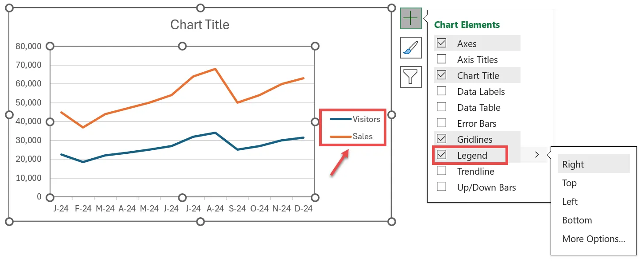Enable Error Bars checkbox
Screen dimensions: 644x262
(x=441, y=123)
